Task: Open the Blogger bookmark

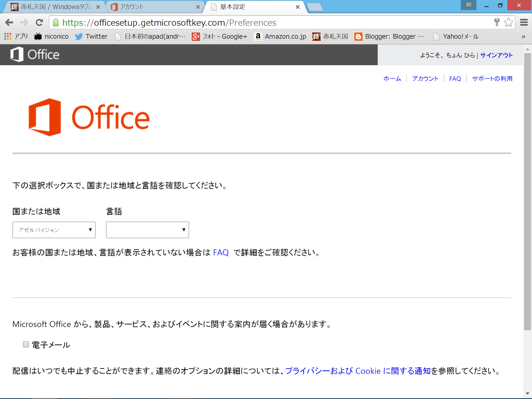Action: (389, 36)
